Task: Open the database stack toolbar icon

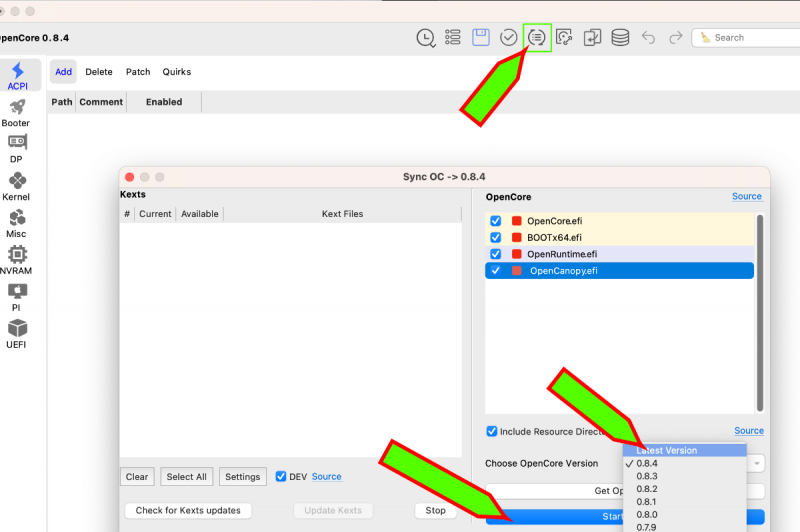Action: pos(620,37)
